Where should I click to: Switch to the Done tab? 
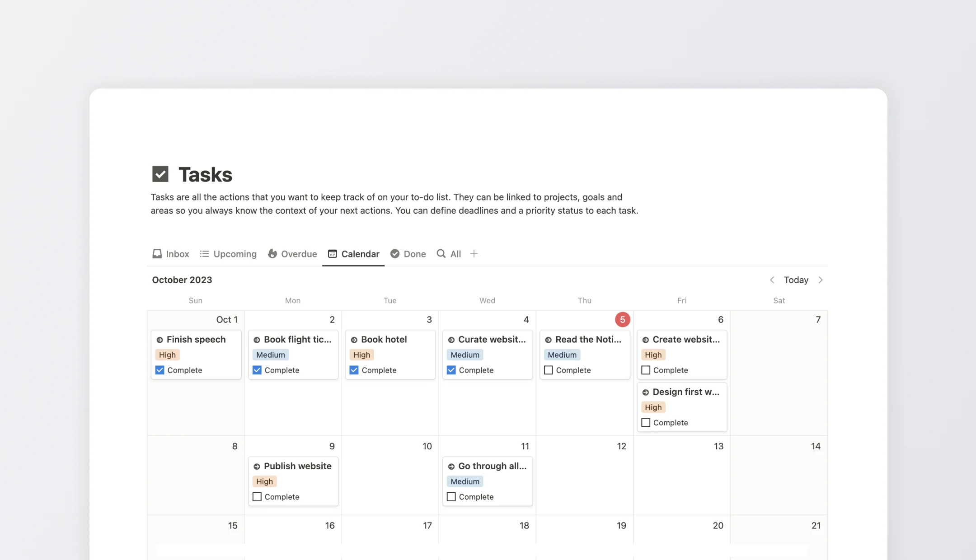click(415, 254)
